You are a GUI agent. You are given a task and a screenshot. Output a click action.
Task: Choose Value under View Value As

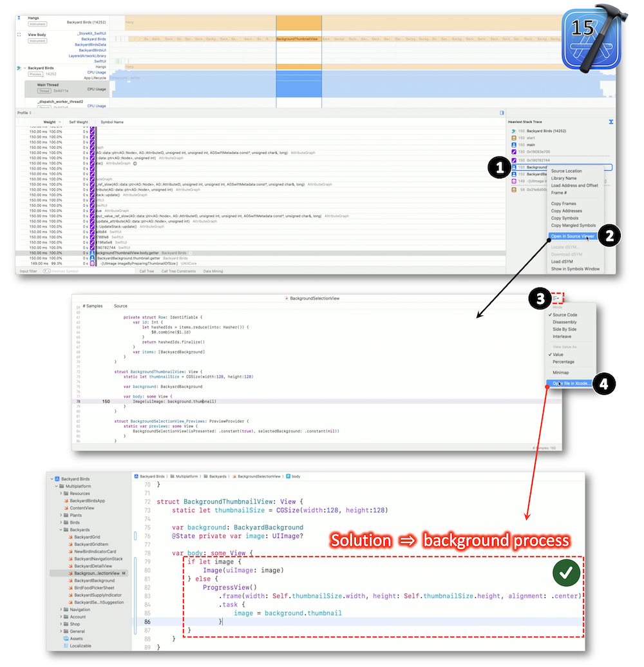coord(558,354)
